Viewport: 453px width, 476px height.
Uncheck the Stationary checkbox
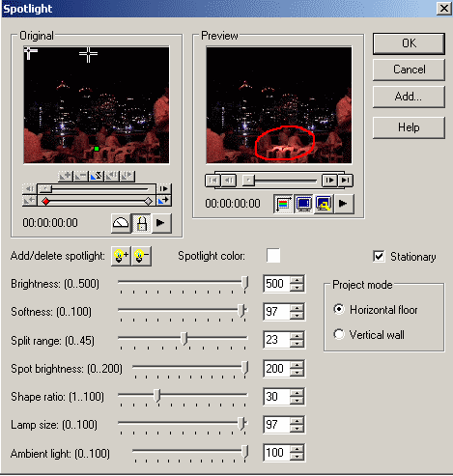pyautogui.click(x=379, y=257)
